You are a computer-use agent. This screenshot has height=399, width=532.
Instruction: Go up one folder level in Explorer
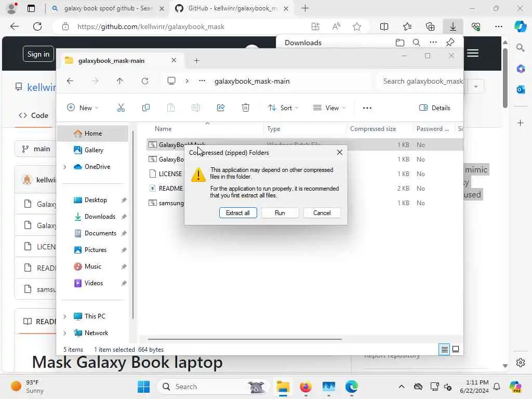[x=120, y=81]
